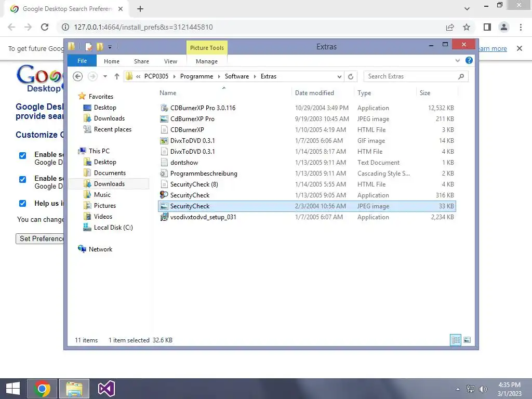This screenshot has height=399, width=532.
Task: Switch to Details view in status bar
Action: coord(456,340)
